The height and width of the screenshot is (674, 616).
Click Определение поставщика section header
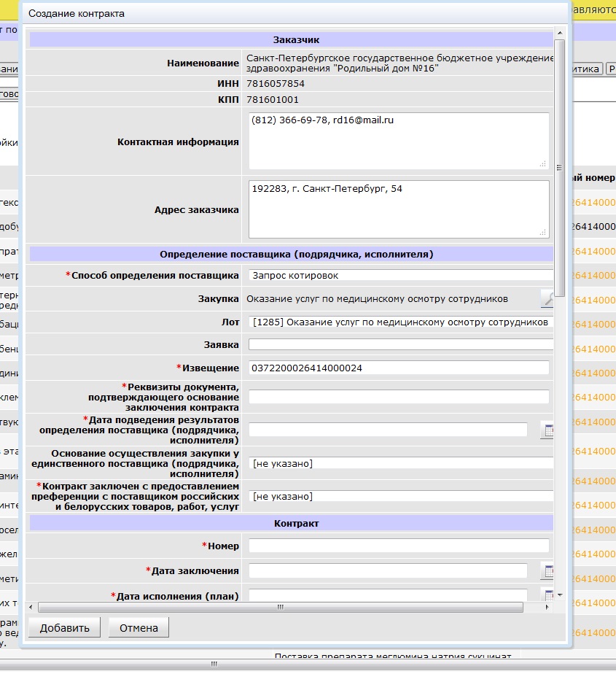pos(292,254)
